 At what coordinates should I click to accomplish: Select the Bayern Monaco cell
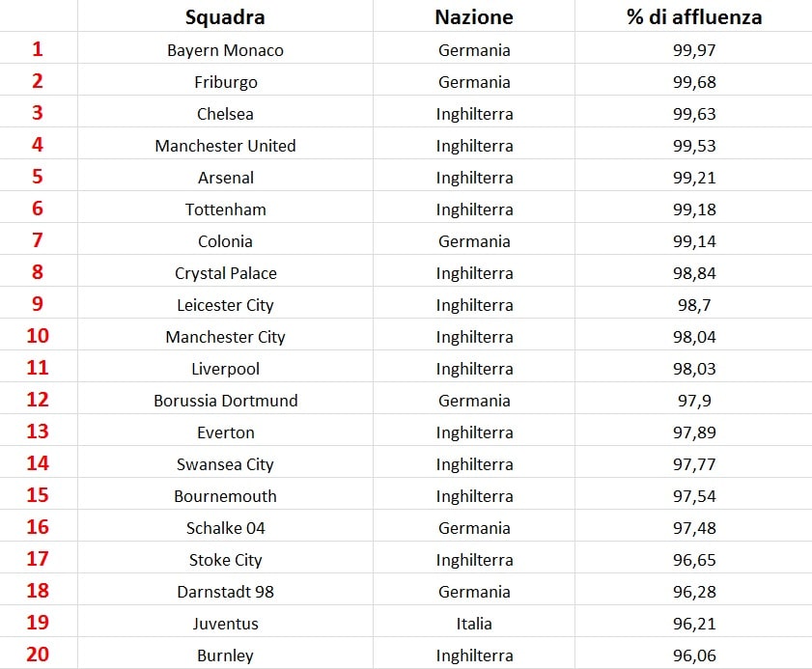tap(225, 50)
